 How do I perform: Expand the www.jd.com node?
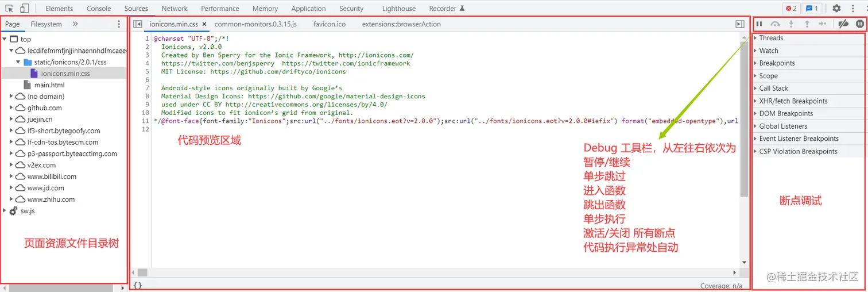coord(11,188)
